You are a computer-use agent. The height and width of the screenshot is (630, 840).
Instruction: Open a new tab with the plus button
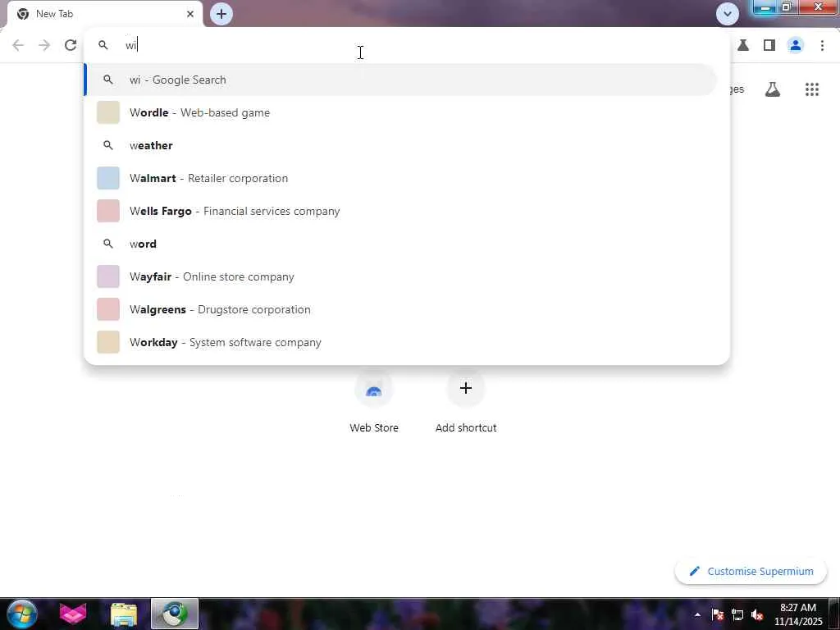221,14
